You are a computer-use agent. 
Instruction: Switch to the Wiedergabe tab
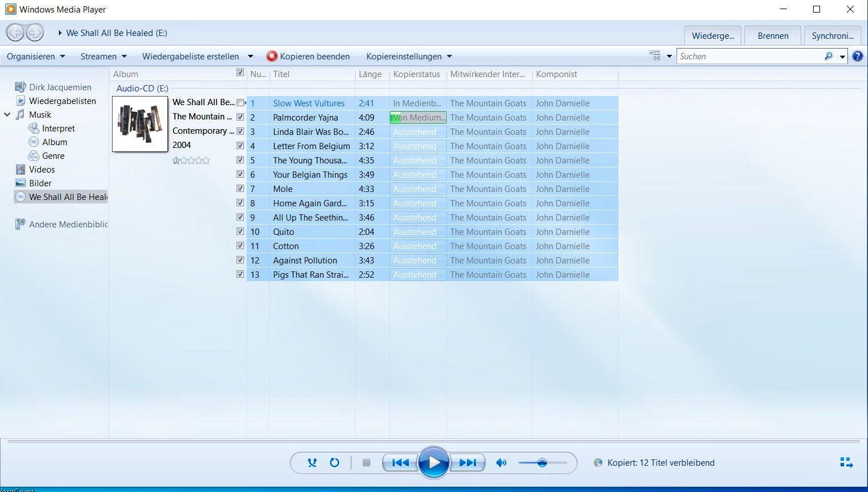click(713, 35)
